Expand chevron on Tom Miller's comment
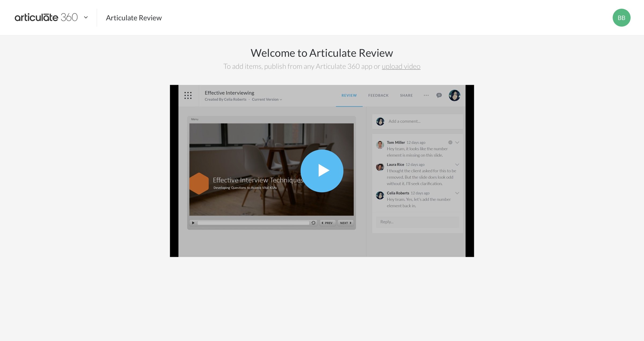 (457, 142)
